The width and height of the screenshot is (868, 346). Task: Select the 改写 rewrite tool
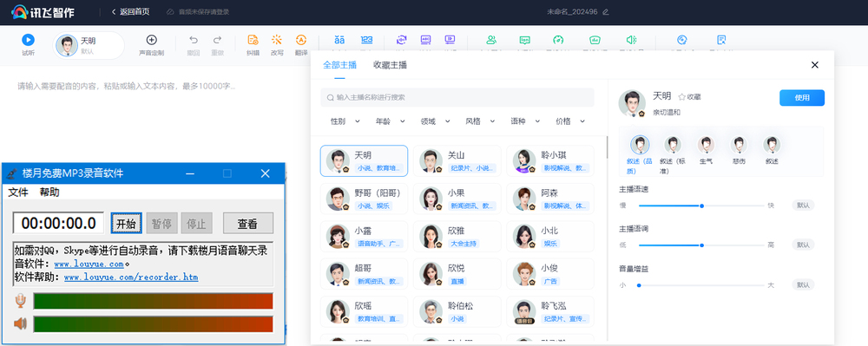pyautogui.click(x=277, y=40)
